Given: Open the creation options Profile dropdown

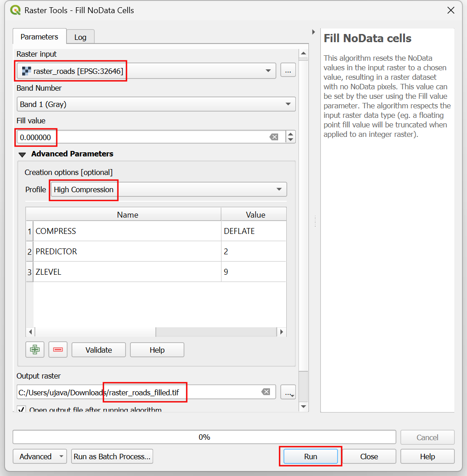Looking at the screenshot, I should (279, 189).
